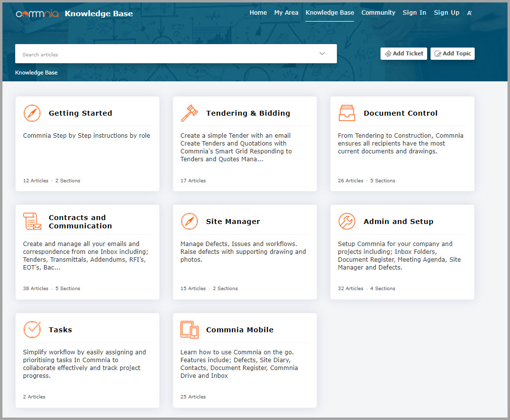This screenshot has width=510, height=420.
Task: Click the Commnia logo
Action: (37, 14)
